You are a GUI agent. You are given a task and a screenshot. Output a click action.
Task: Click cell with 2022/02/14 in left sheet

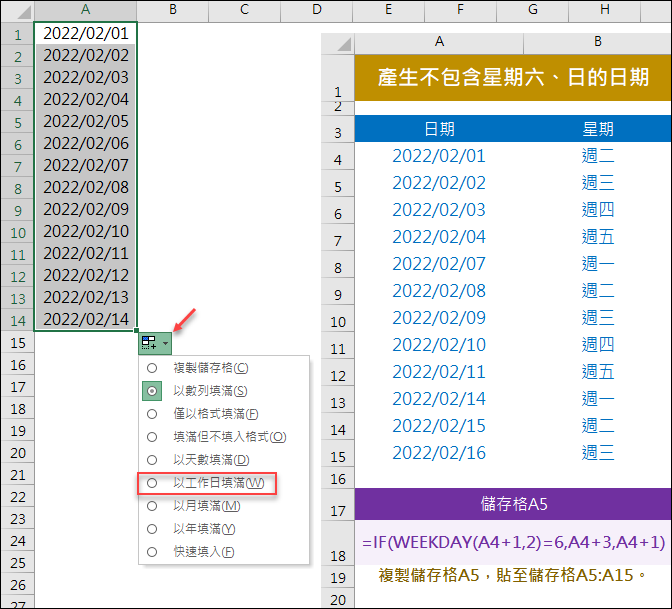tap(85, 319)
